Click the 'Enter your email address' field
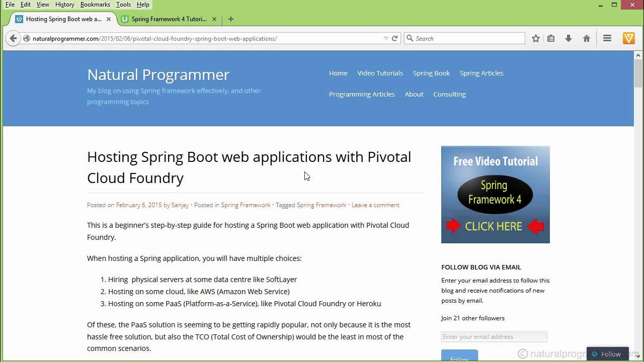The width and height of the screenshot is (644, 362). 494,337
